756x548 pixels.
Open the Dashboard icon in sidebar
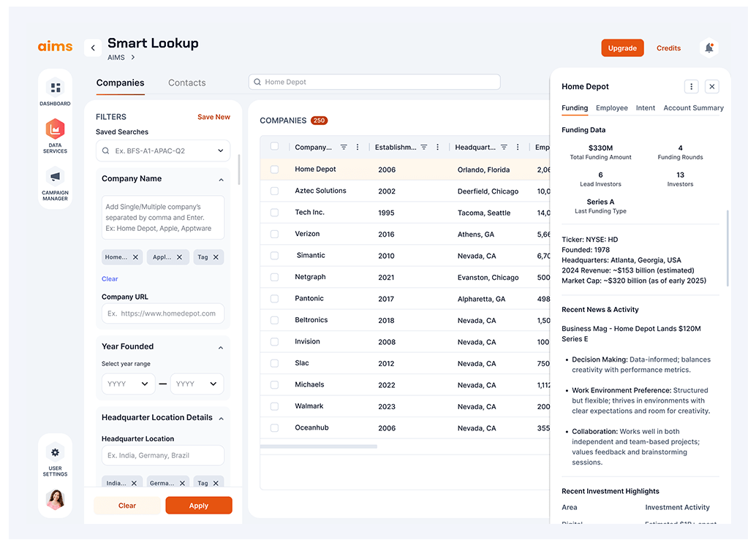point(56,88)
